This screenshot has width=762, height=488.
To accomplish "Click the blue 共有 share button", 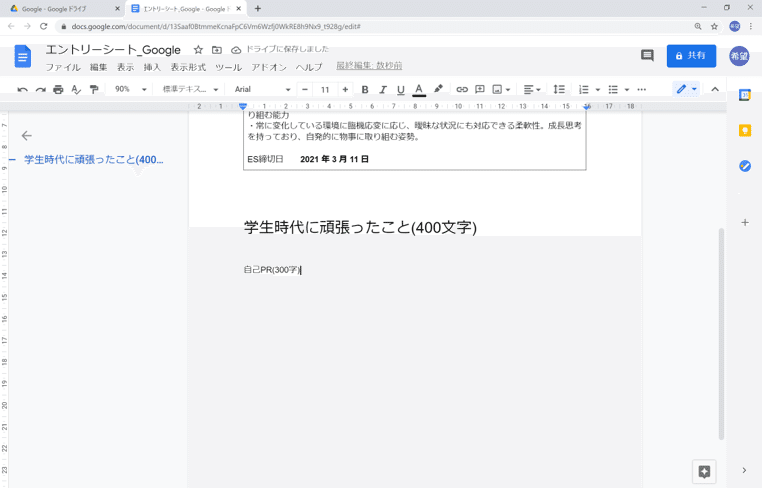I will pos(691,56).
